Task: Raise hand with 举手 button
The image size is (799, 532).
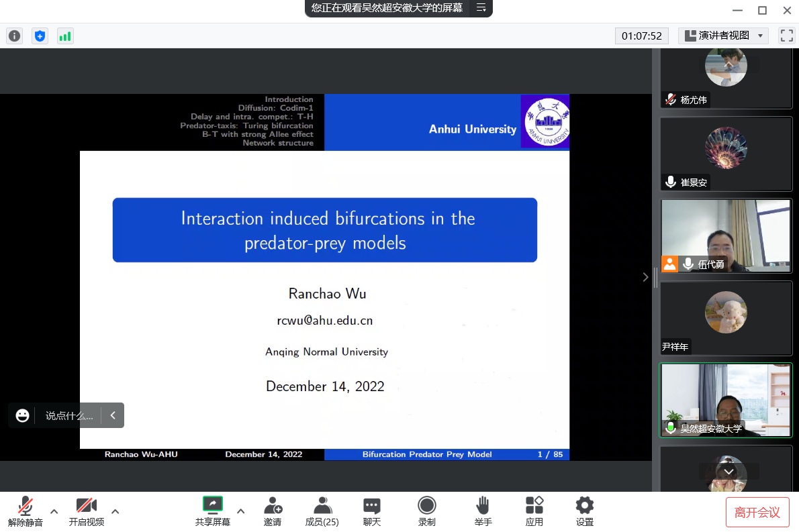Action: [483, 511]
